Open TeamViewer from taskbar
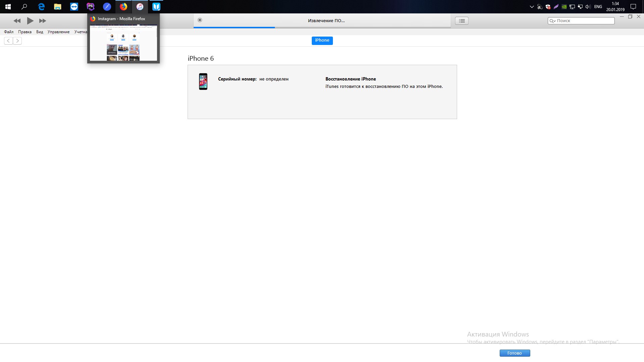Image resolution: width=644 pixels, height=362 pixels. pyautogui.click(x=74, y=7)
